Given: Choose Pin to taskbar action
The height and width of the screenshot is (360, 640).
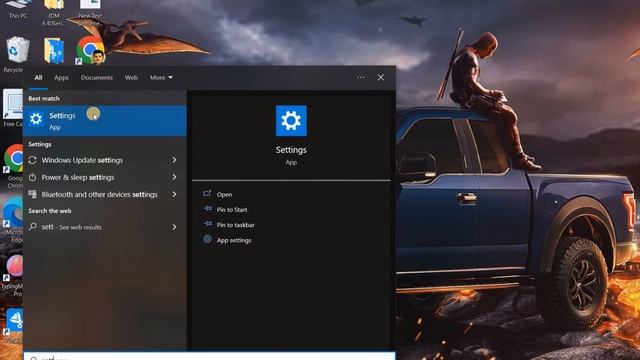Looking at the screenshot, I should click(x=236, y=225).
